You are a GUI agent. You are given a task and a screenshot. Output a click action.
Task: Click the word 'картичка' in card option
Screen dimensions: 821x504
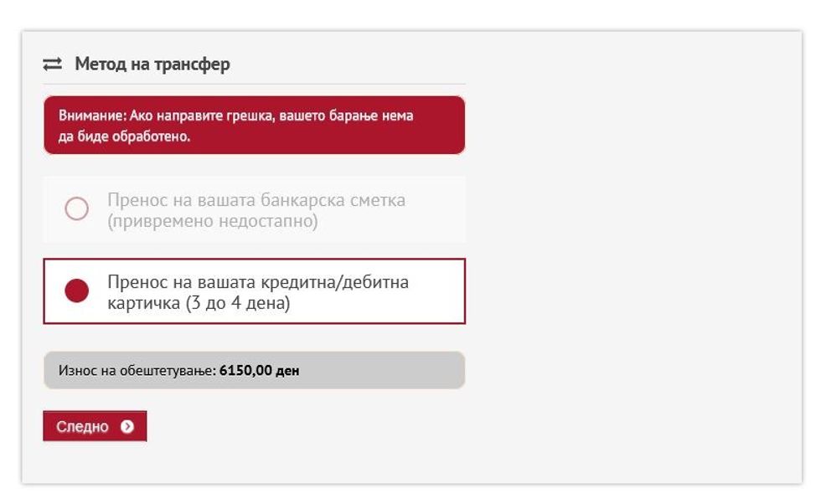click(144, 303)
